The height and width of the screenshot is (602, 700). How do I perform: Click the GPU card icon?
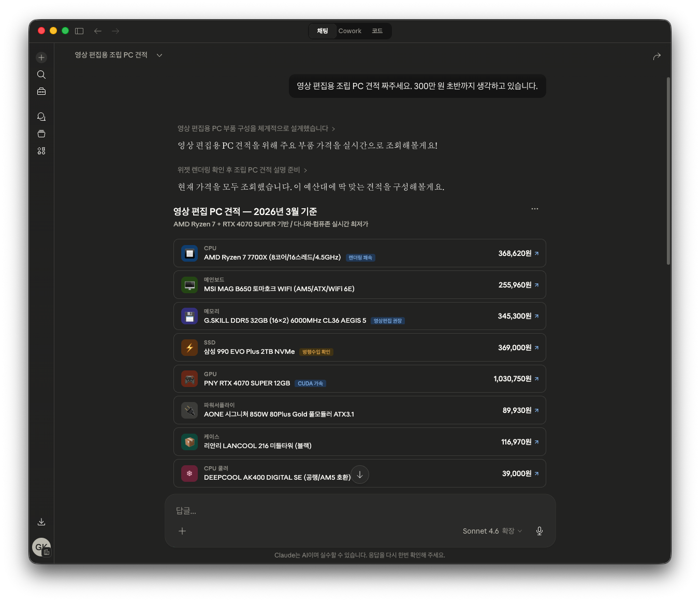coord(189,379)
